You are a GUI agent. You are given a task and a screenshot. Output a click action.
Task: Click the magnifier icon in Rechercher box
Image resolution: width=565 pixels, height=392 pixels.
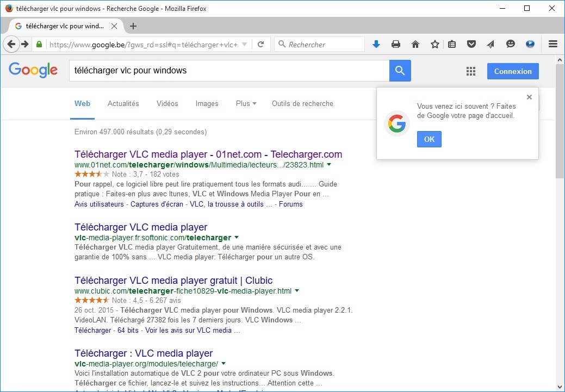(x=282, y=45)
